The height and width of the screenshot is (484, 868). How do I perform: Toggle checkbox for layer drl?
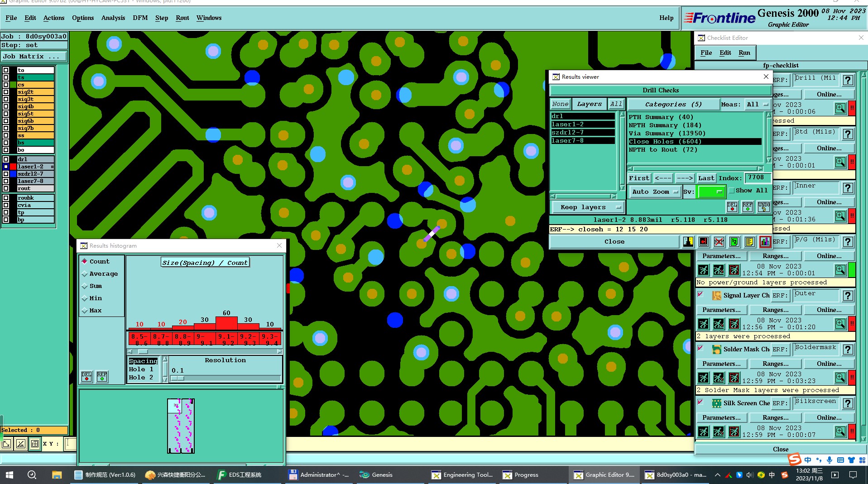click(6, 159)
